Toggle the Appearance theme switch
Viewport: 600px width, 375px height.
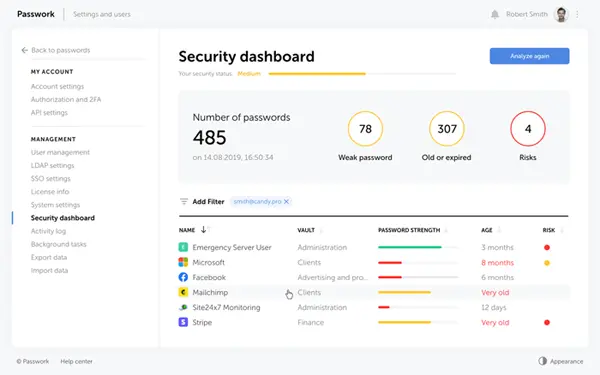(x=542, y=361)
